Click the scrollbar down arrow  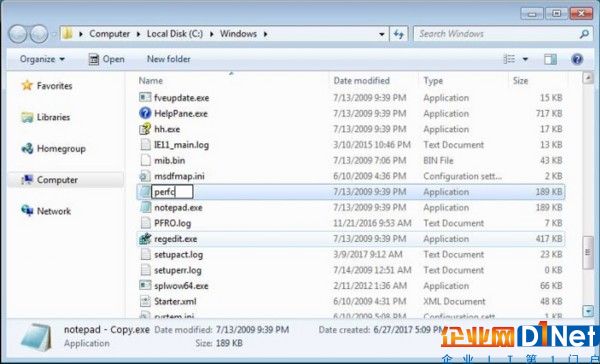pyautogui.click(x=587, y=311)
